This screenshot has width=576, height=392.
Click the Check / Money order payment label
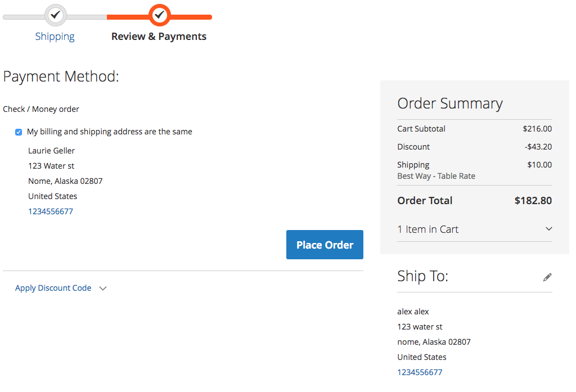coord(40,109)
